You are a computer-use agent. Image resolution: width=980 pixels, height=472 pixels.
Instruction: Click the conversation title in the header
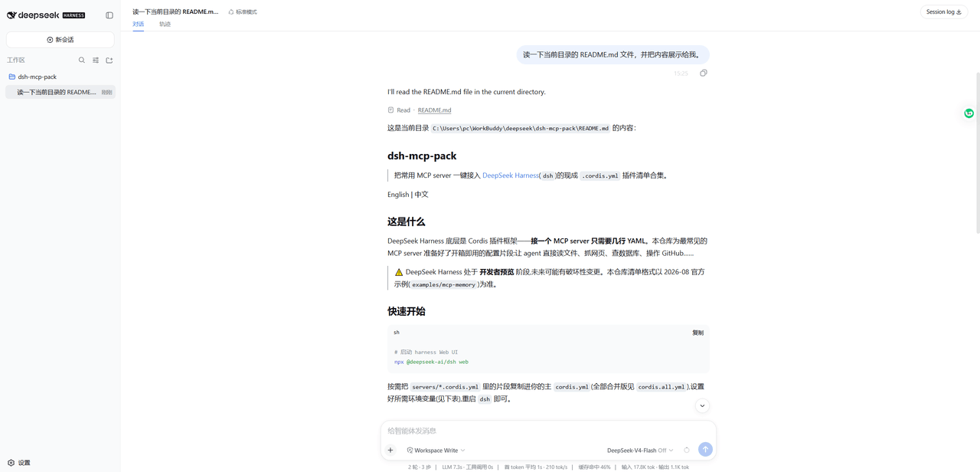[x=175, y=12]
